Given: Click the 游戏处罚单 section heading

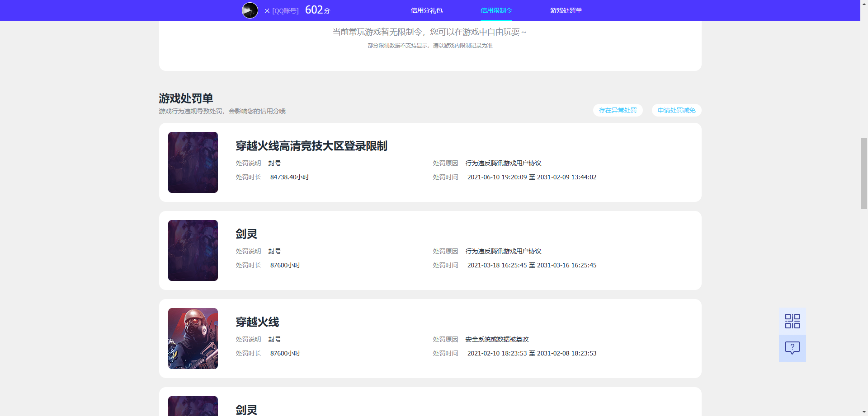Looking at the screenshot, I should point(186,98).
